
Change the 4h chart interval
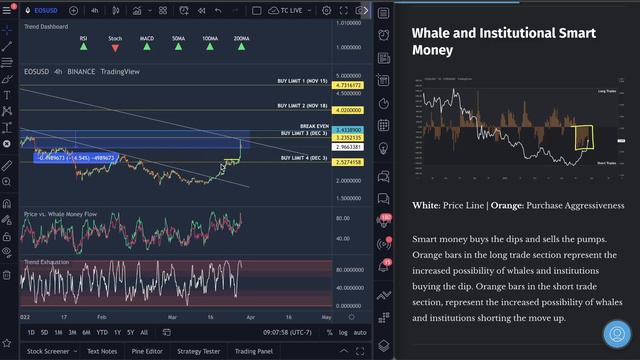point(95,11)
